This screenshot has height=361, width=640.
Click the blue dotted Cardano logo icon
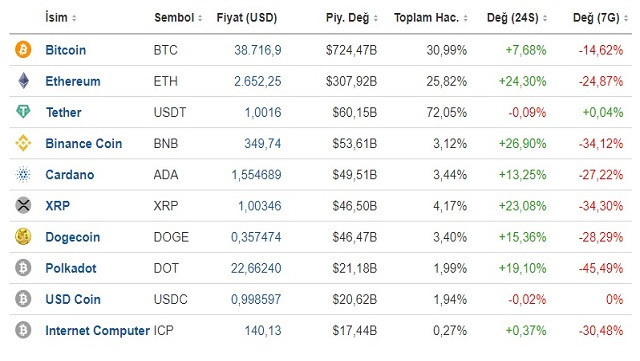23,174
